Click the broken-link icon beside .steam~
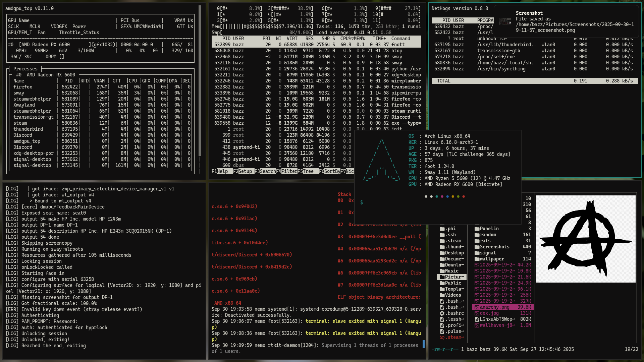The image size is (644, 362). pyautogui.click(x=442, y=338)
